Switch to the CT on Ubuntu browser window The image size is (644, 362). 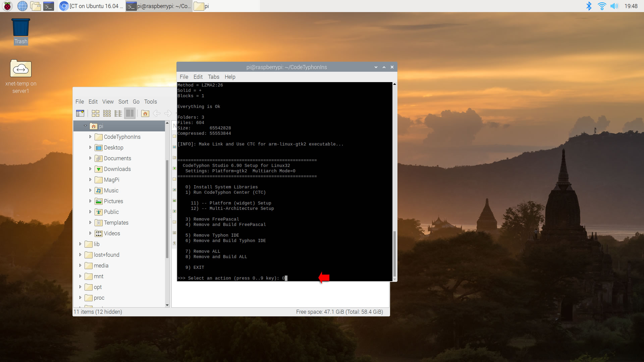[x=91, y=6]
